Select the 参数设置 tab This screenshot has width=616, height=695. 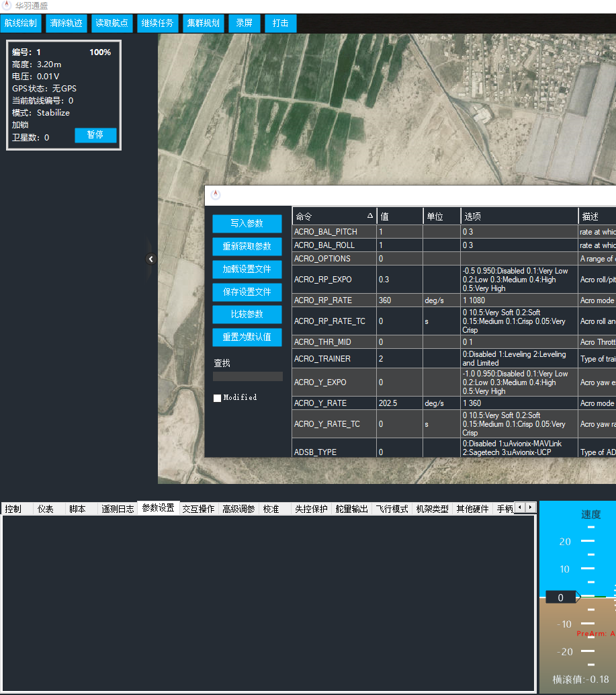point(158,508)
